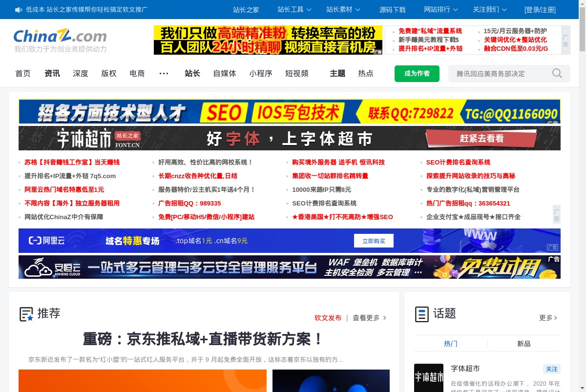This screenshot has width=586, height=392.
Task: Open link 好用高效、性价比高的网校系统
Action: point(206,162)
